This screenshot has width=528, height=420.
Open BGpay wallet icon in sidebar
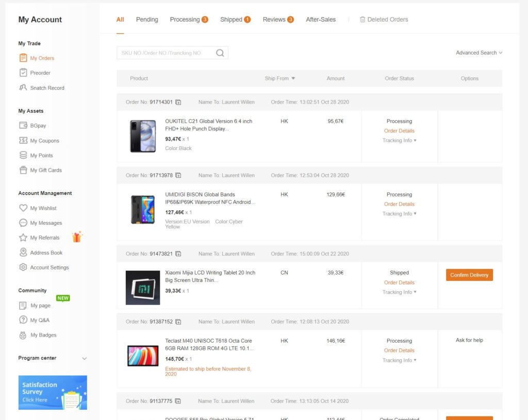coord(23,126)
